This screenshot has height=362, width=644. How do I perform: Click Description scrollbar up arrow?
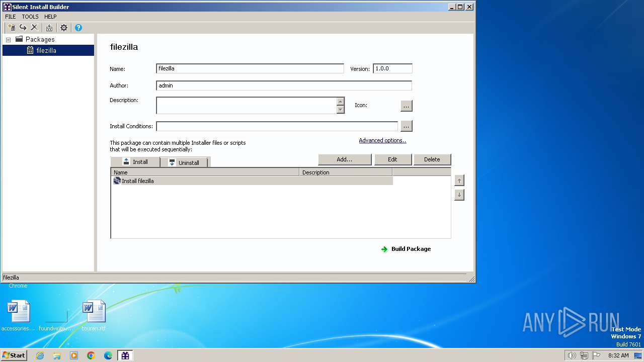coord(341,102)
